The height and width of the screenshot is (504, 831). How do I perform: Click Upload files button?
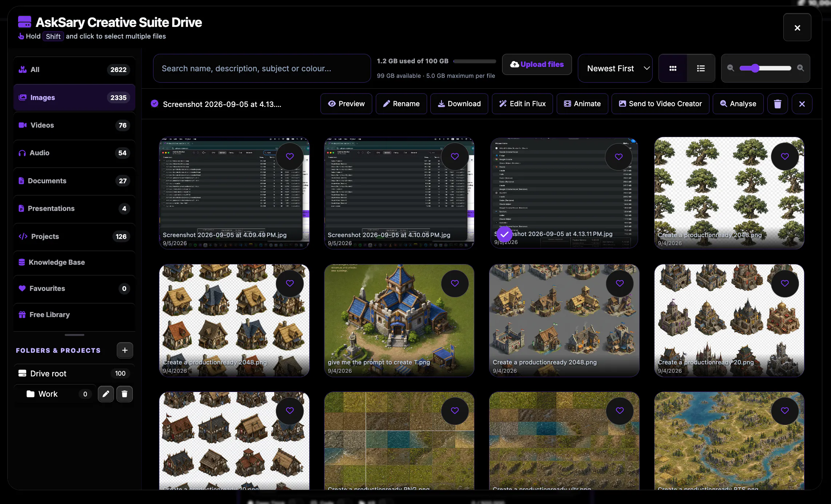tap(537, 64)
